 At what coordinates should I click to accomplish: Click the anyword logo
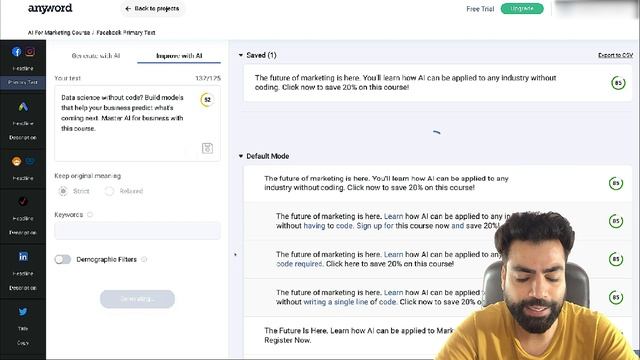click(50, 9)
